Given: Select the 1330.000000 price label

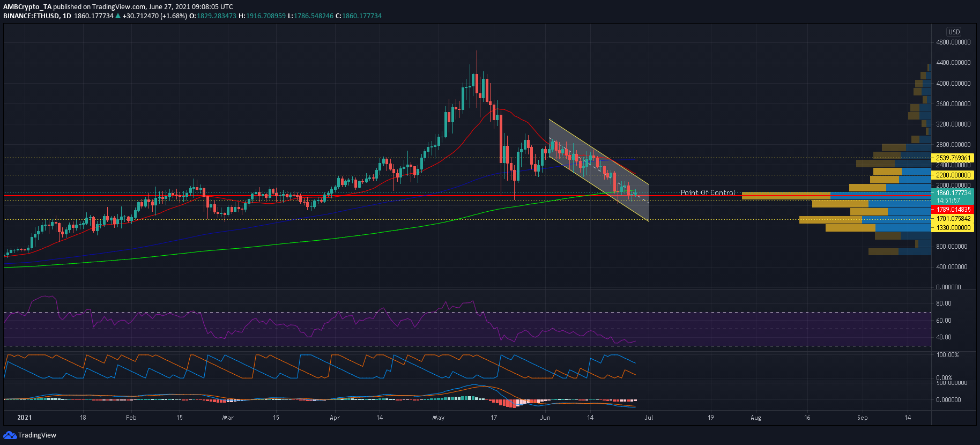Looking at the screenshot, I should click(x=953, y=228).
